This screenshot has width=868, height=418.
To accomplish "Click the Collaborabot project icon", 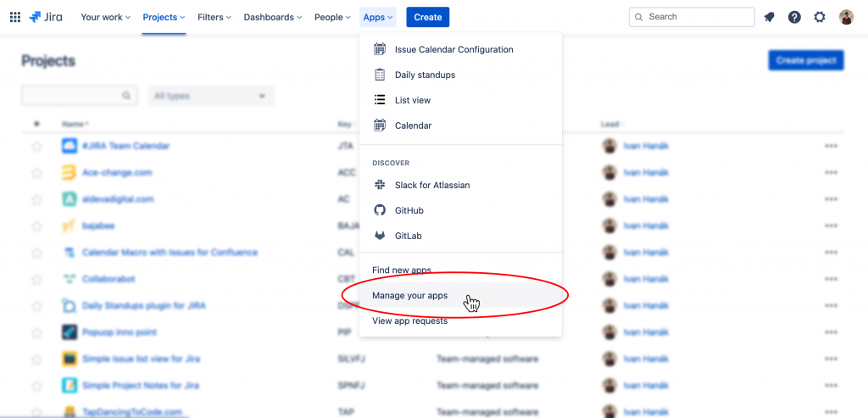I will tap(70, 279).
